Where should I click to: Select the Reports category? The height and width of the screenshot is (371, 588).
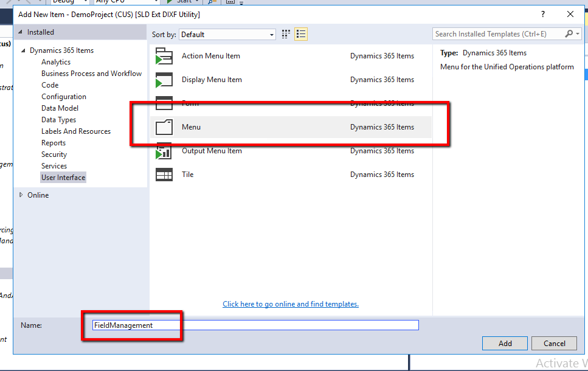coord(54,144)
